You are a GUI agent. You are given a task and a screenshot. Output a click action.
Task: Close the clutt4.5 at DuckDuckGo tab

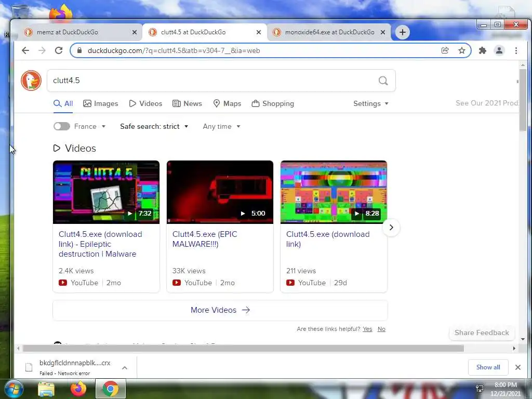[x=259, y=32]
